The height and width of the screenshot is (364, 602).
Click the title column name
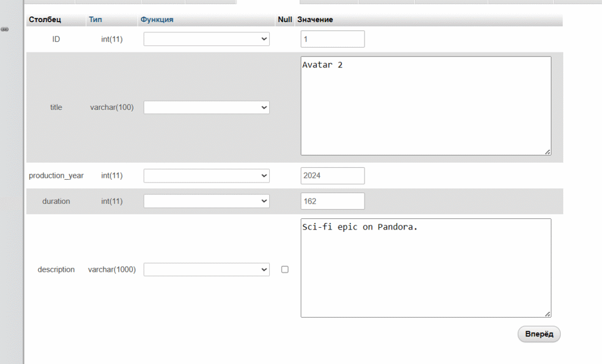click(x=56, y=107)
